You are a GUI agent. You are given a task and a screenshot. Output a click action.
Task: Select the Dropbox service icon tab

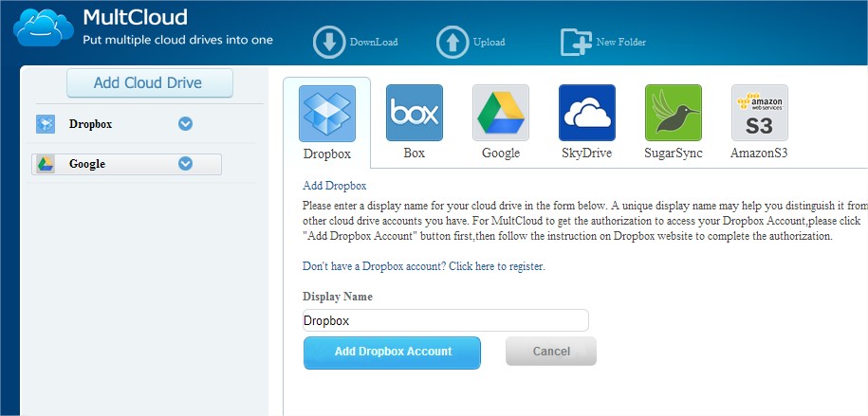327,114
